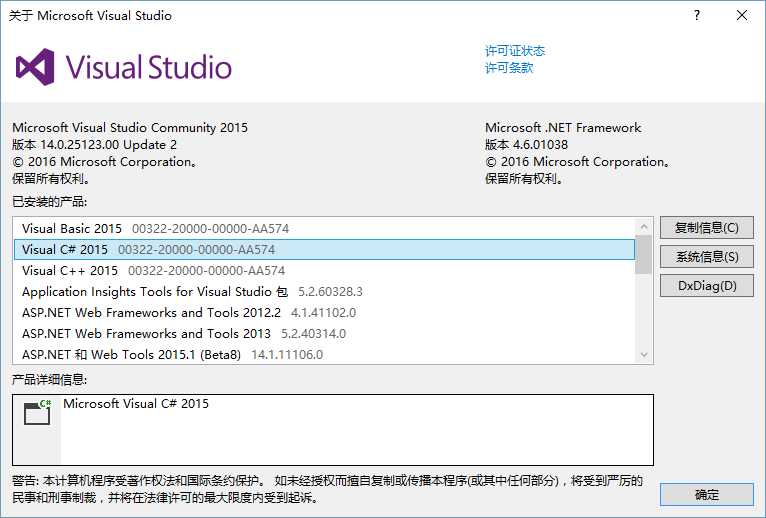This screenshot has width=766, height=518.
Task: Click the 系统信息(S) button
Action: click(x=706, y=257)
